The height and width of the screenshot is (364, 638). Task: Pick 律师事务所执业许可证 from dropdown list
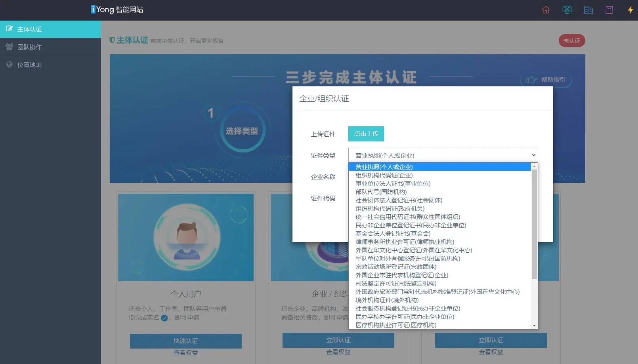[x=405, y=242]
